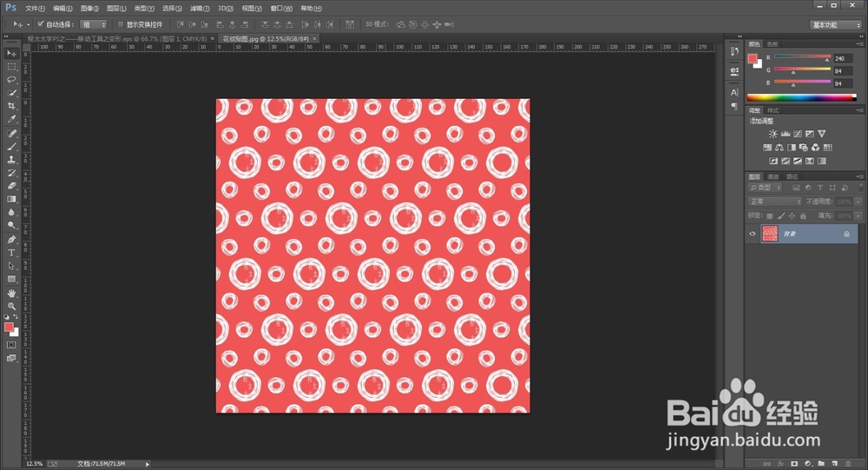This screenshot has width=868, height=470.
Task: Switch to the 样式 styles tab
Action: 773,110
